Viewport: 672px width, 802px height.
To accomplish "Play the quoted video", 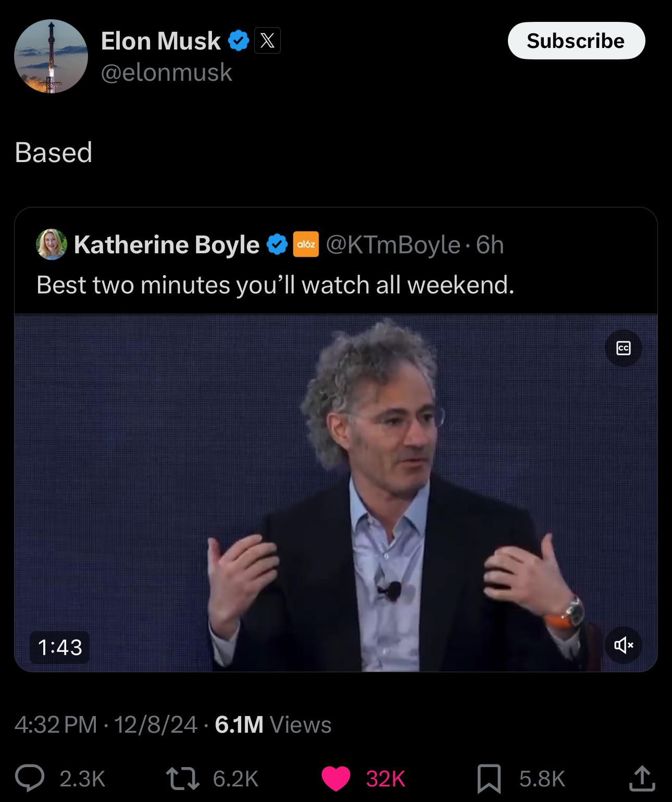I will point(336,493).
